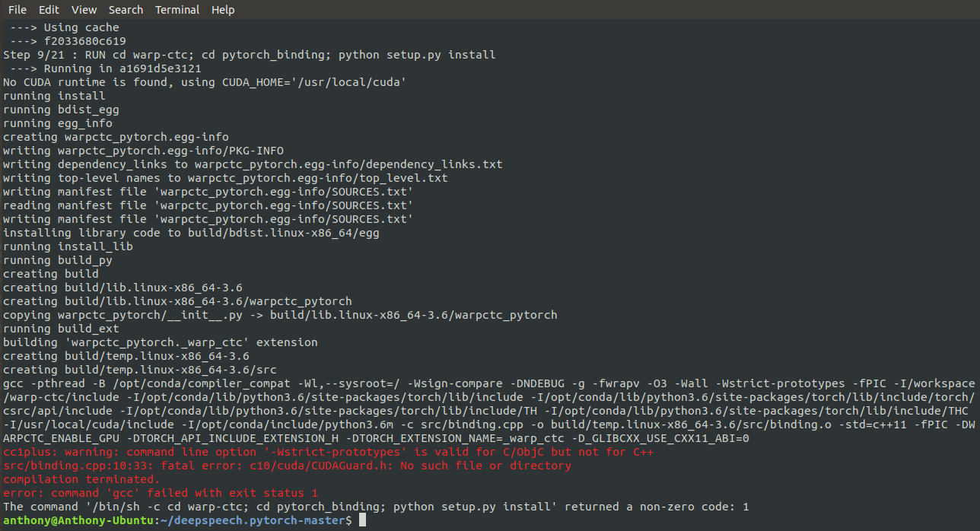The width and height of the screenshot is (980, 531).
Task: Open the Terminal menu
Action: [177, 9]
